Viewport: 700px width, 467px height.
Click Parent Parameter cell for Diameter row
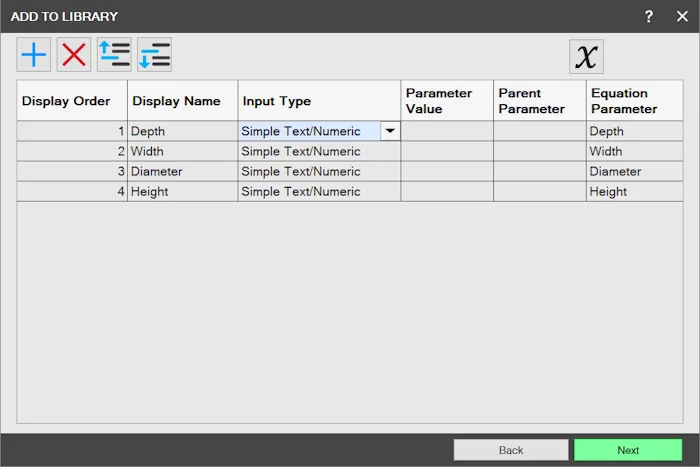pyautogui.click(x=540, y=171)
